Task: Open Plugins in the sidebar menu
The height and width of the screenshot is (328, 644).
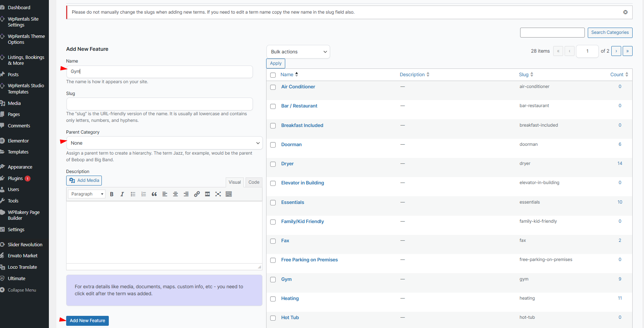Action: [15, 179]
